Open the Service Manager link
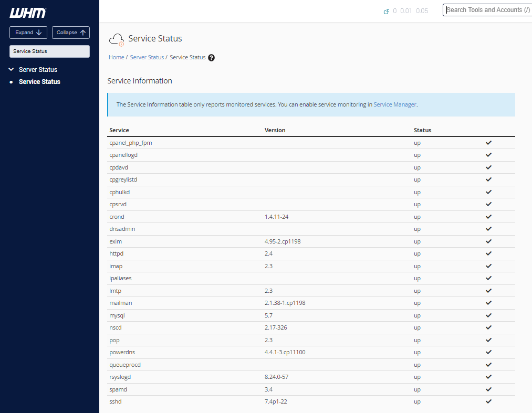The width and height of the screenshot is (532, 413). 395,104
